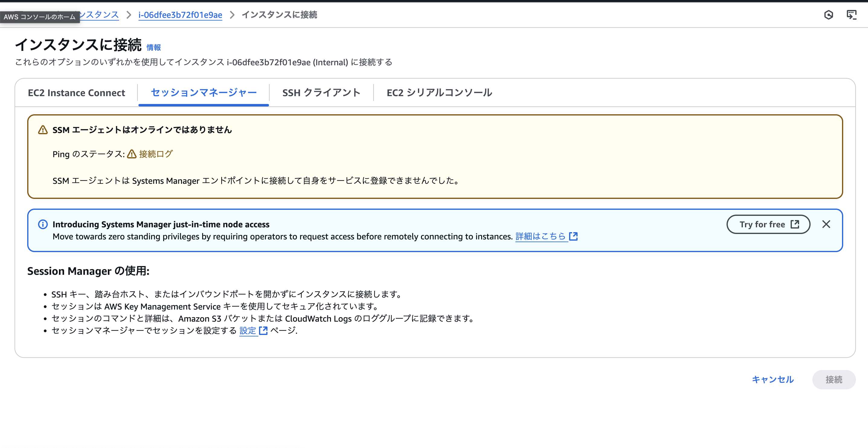Screen dimensions: 868x448
Task: Switch to EC2 シリアルコンソール tab
Action: coord(439,93)
